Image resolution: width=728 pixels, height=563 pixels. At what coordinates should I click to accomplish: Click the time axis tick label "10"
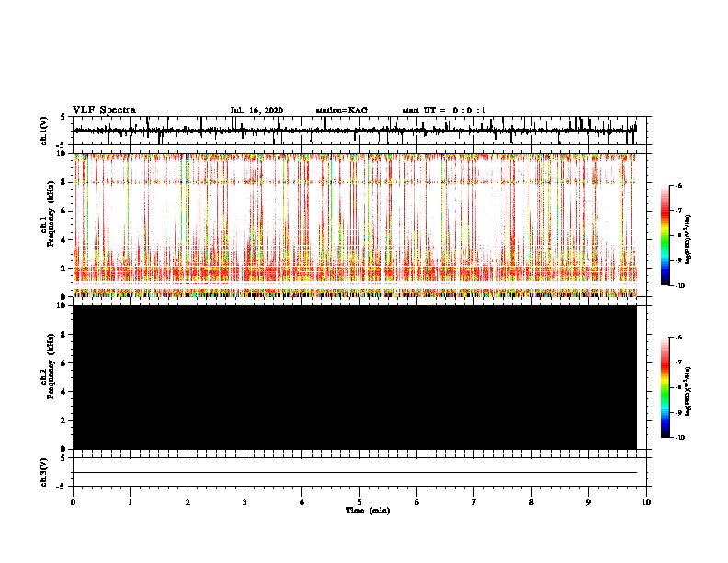[646, 502]
